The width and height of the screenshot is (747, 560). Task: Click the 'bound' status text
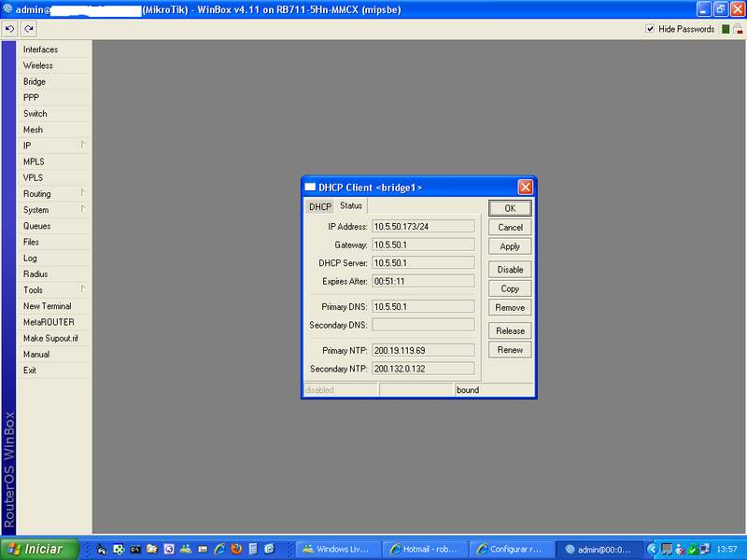click(468, 390)
